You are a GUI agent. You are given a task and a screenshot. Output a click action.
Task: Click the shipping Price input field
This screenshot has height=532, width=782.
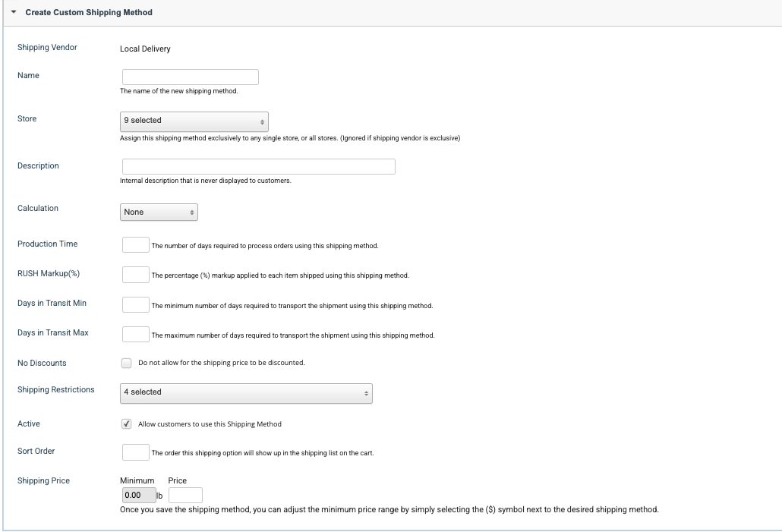tap(185, 495)
